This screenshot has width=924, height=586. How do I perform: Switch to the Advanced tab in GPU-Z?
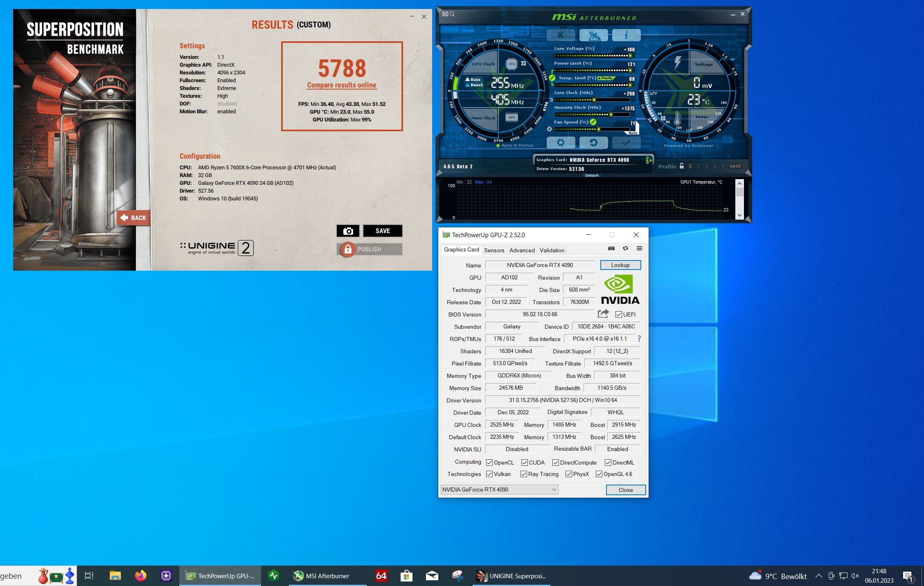coord(522,250)
